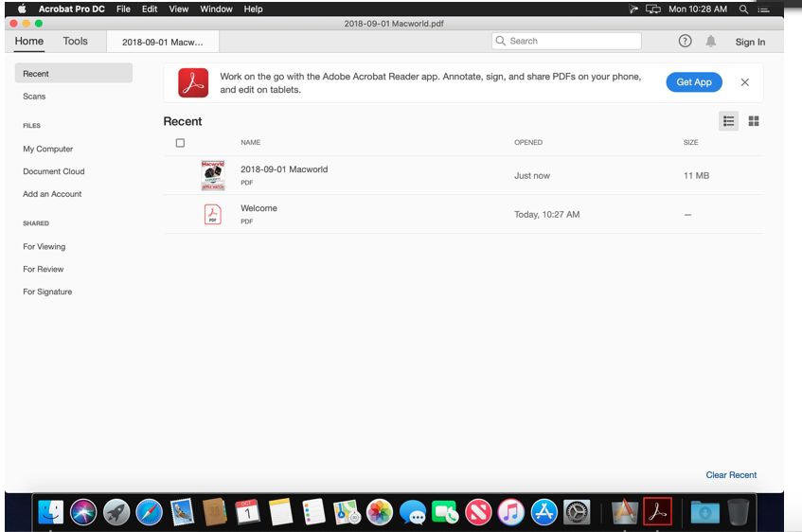Click Add an Account
The height and width of the screenshot is (532, 802).
[x=52, y=194]
